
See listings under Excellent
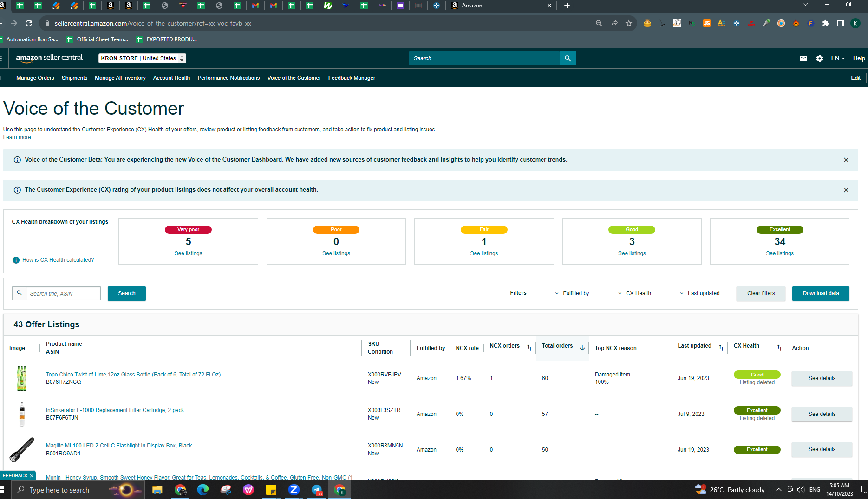[780, 253]
